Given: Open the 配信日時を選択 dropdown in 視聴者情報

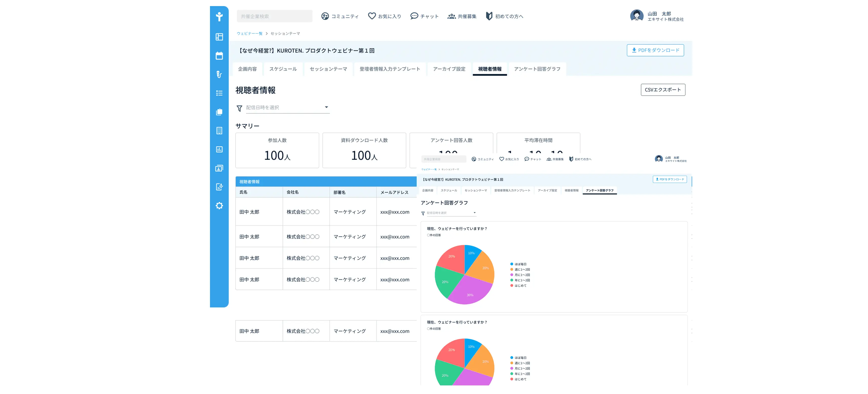Looking at the screenshot, I should pyautogui.click(x=287, y=108).
